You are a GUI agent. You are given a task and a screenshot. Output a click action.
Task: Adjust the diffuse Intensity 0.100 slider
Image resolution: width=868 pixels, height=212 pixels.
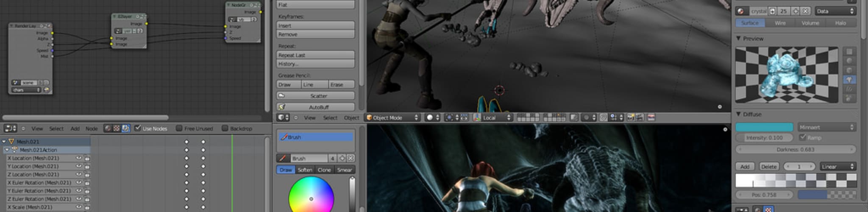[x=765, y=137]
